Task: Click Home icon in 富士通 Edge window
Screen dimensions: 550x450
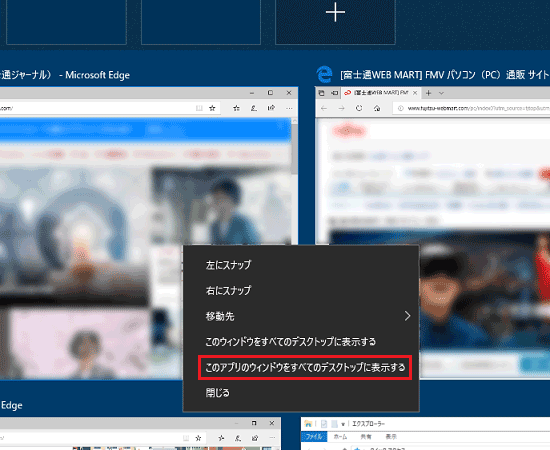Action: coord(377,108)
